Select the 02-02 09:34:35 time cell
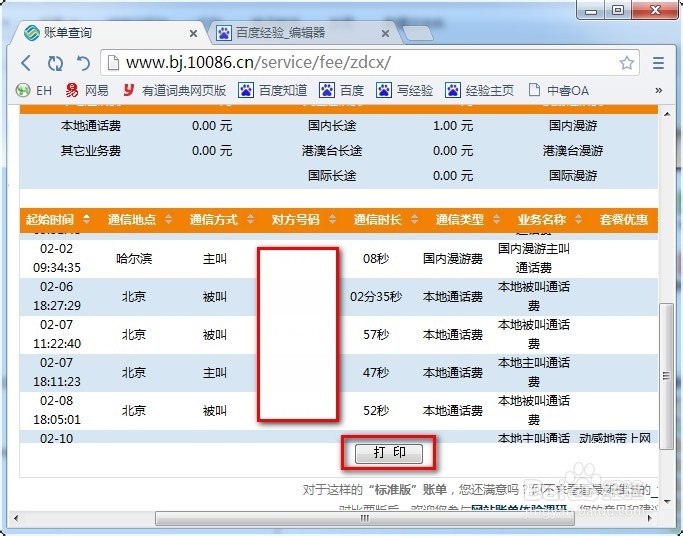The image size is (683, 536). (57, 258)
